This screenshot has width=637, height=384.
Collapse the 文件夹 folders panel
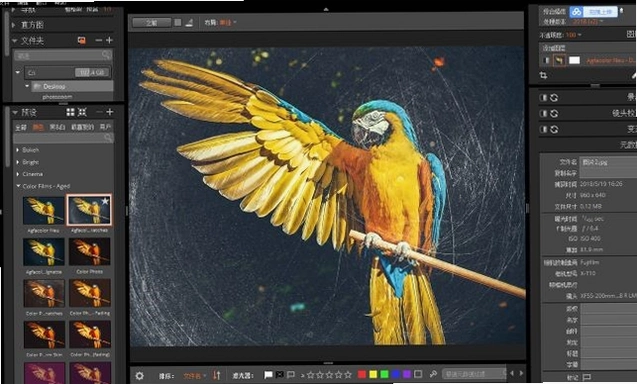pos(15,41)
